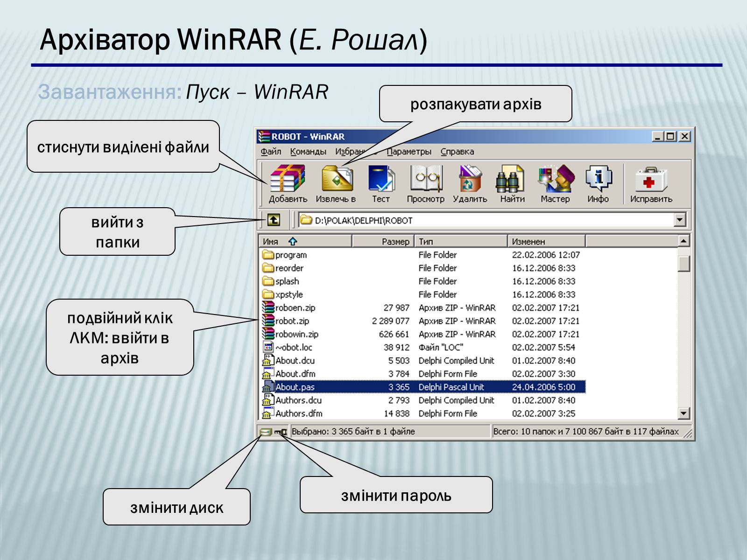Click the About.pas file icon
The width and height of the screenshot is (747, 560).
click(x=268, y=387)
